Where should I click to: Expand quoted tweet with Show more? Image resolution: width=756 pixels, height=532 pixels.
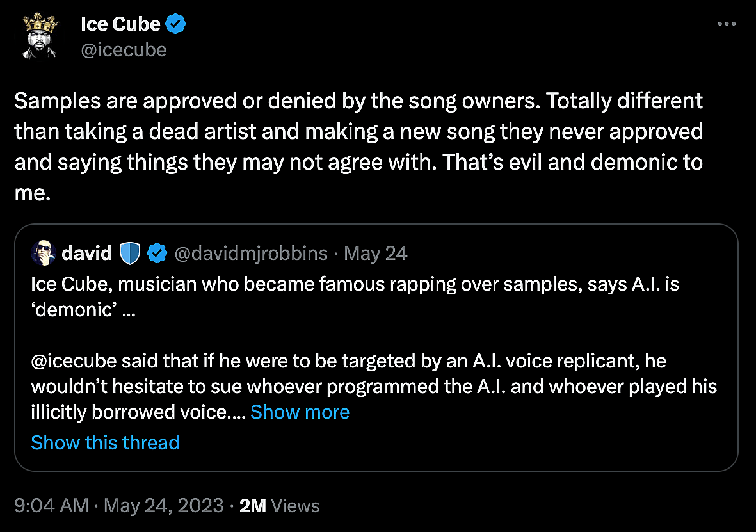[300, 412]
